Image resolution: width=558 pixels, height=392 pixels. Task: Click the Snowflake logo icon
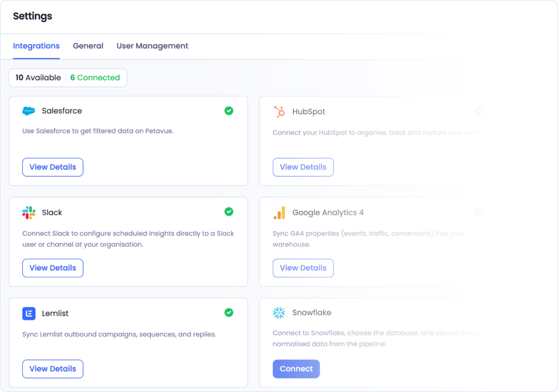tap(279, 313)
